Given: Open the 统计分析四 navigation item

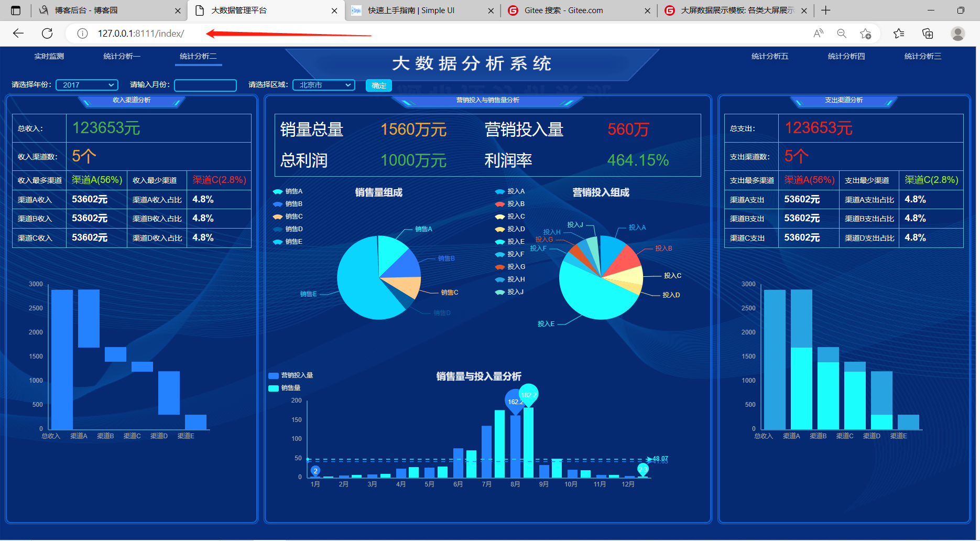Looking at the screenshot, I should click(846, 56).
